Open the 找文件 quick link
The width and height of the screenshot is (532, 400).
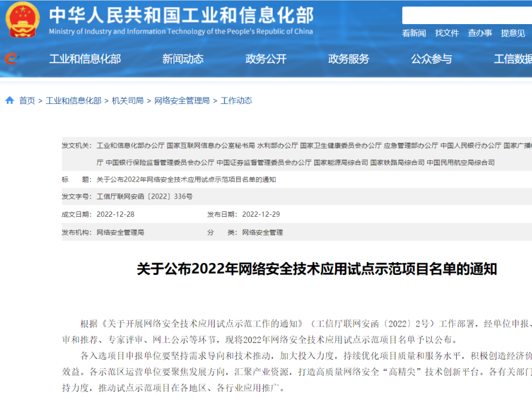pos(447,33)
